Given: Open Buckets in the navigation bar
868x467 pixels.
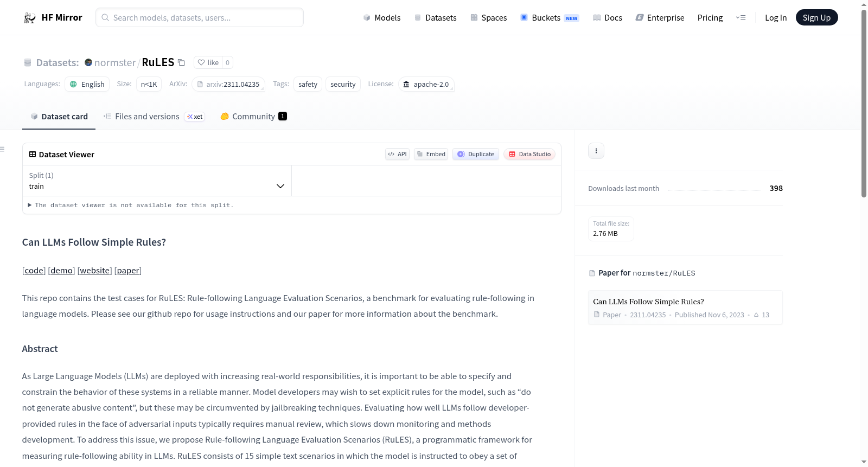Looking at the screenshot, I should point(550,18).
